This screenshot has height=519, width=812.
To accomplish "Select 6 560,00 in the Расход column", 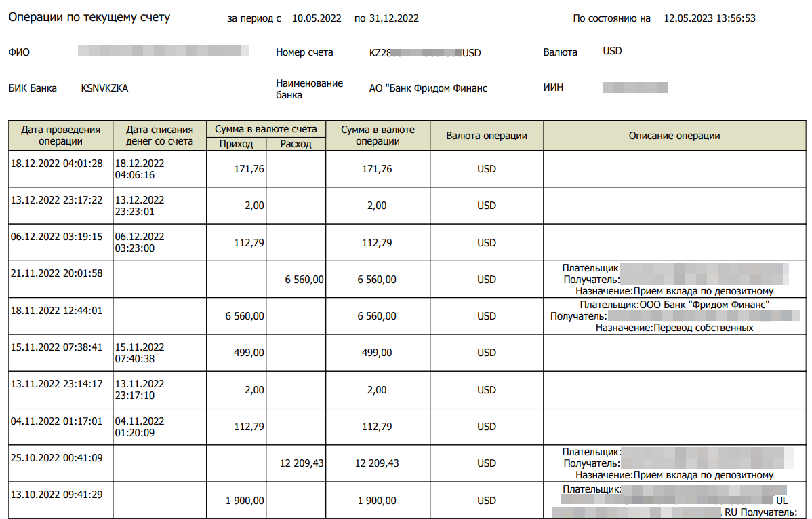I will [304, 280].
